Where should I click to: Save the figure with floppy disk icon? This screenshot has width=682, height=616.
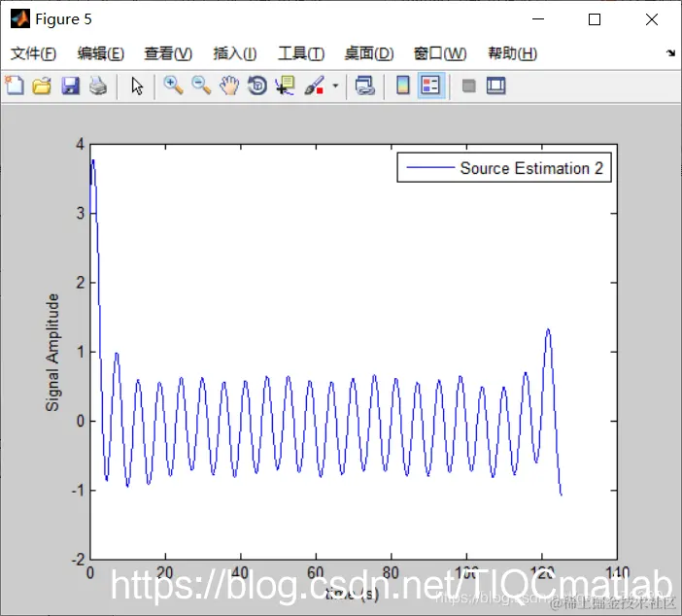pos(70,86)
